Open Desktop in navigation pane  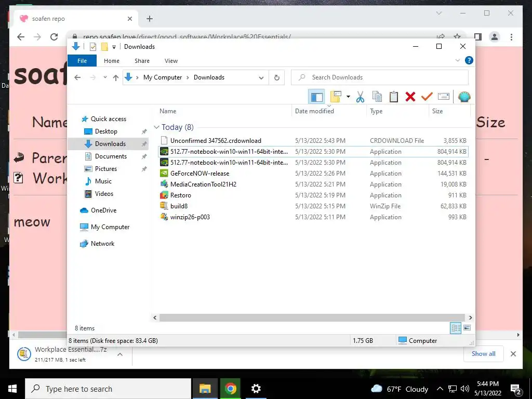(106, 131)
